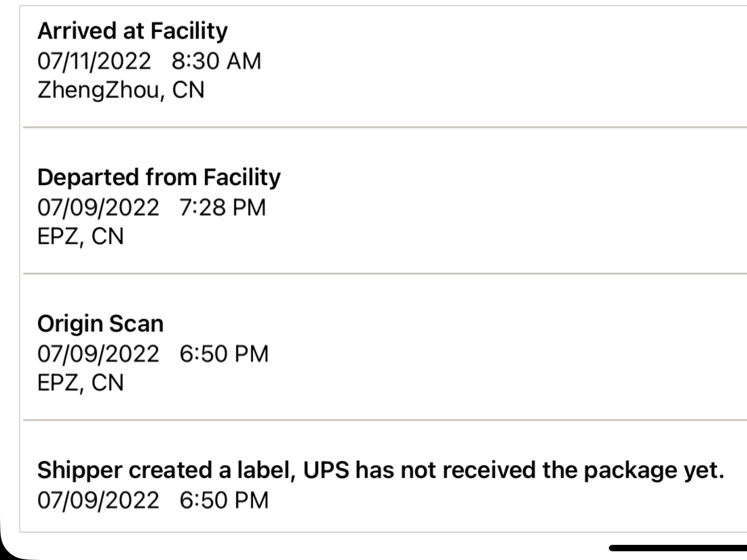
Task: Tap the Origin Scan heading
Action: (100, 324)
